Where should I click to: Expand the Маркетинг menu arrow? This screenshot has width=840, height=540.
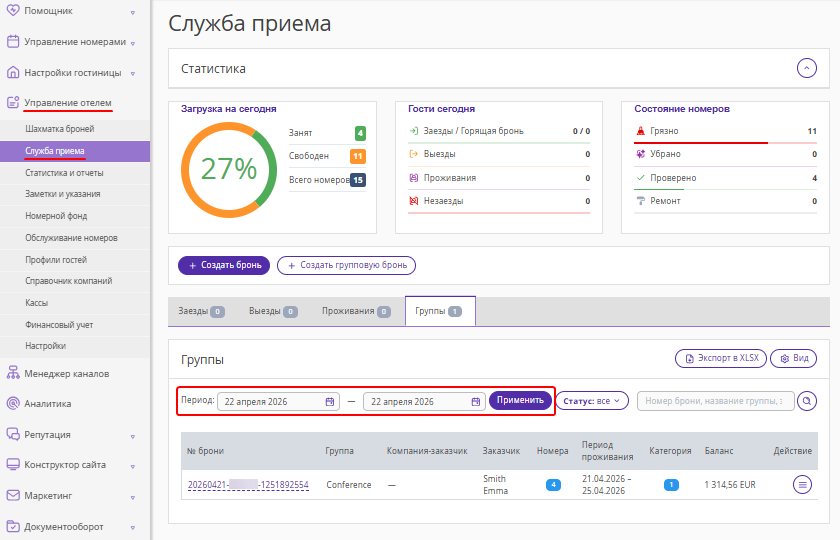(x=133, y=498)
